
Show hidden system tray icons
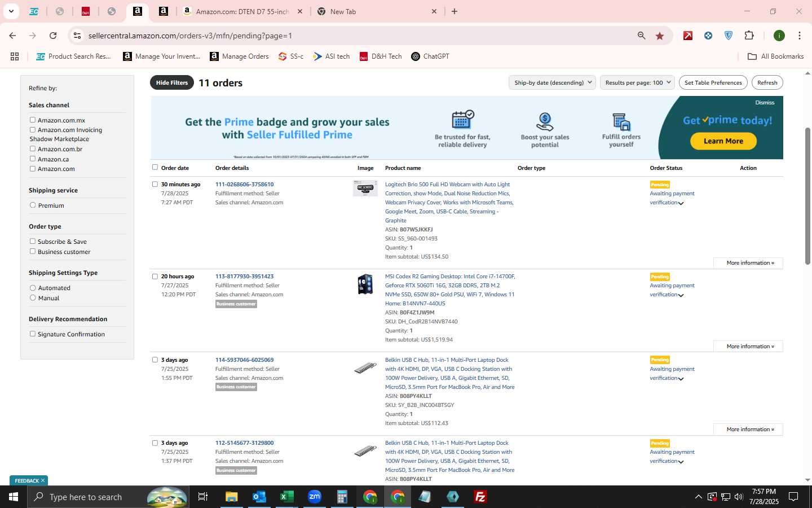pos(698,497)
